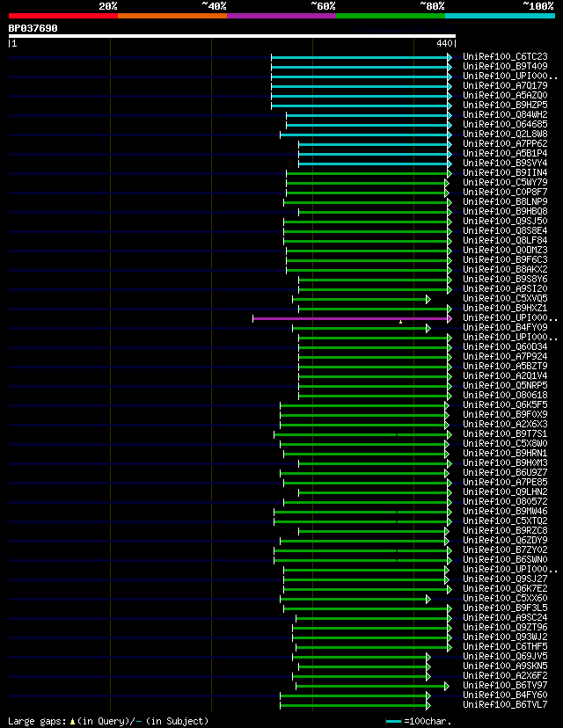Select the BP037690 query name
The width and height of the screenshot is (563, 728).
coord(33,28)
